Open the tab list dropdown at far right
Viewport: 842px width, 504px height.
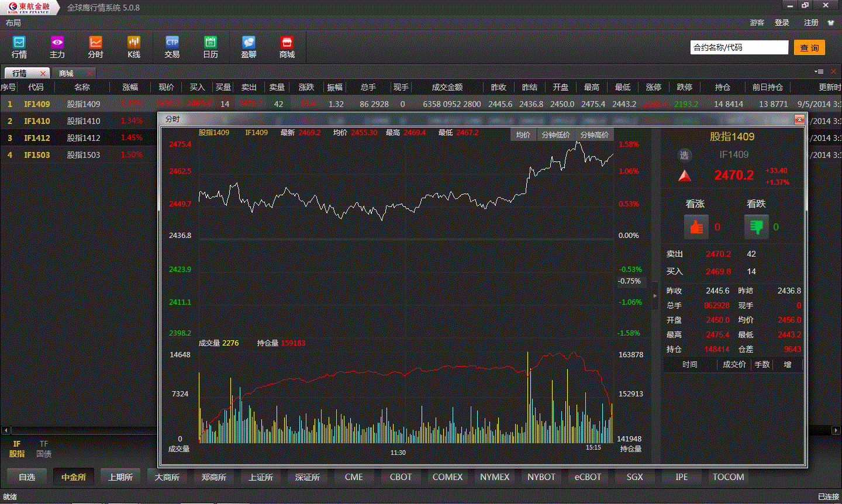(x=819, y=71)
